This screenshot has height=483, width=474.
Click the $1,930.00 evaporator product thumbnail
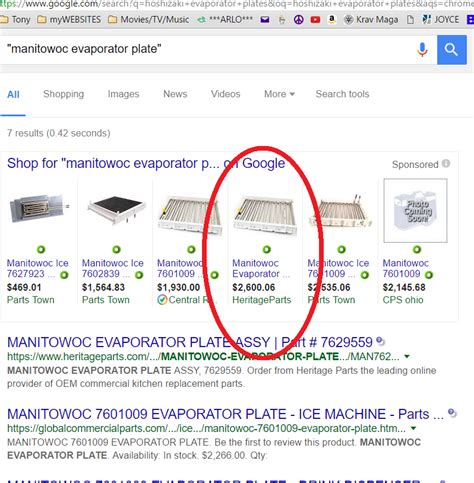(x=190, y=214)
